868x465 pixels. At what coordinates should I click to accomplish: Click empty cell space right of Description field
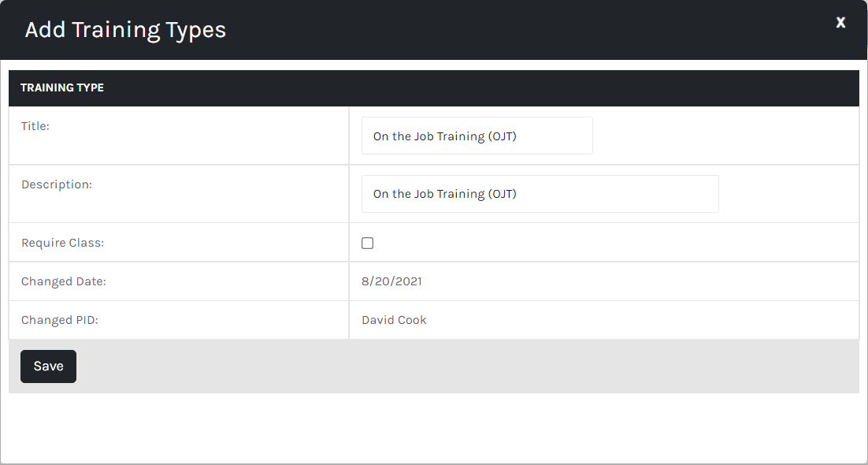click(788, 194)
